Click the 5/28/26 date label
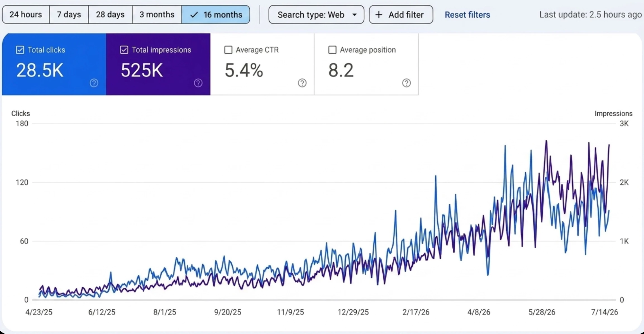The image size is (644, 334). click(x=542, y=312)
